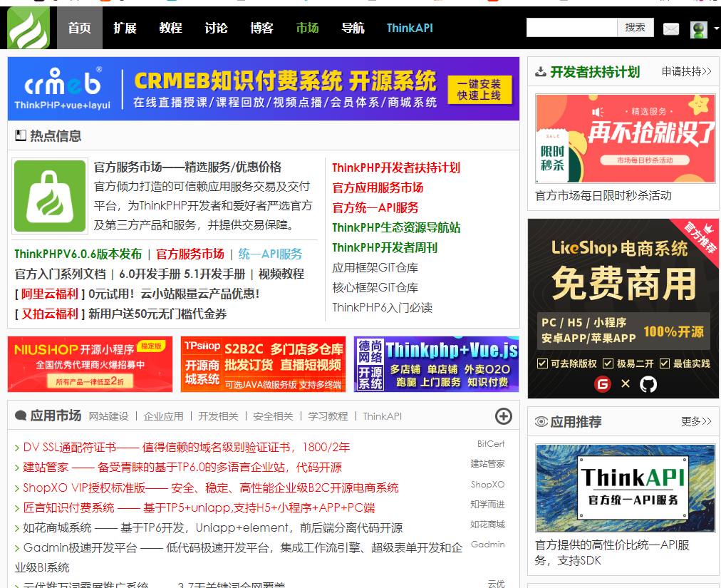Toggle the 最佳实践 checkbox
This screenshot has width=721, height=588.
pyautogui.click(x=665, y=363)
